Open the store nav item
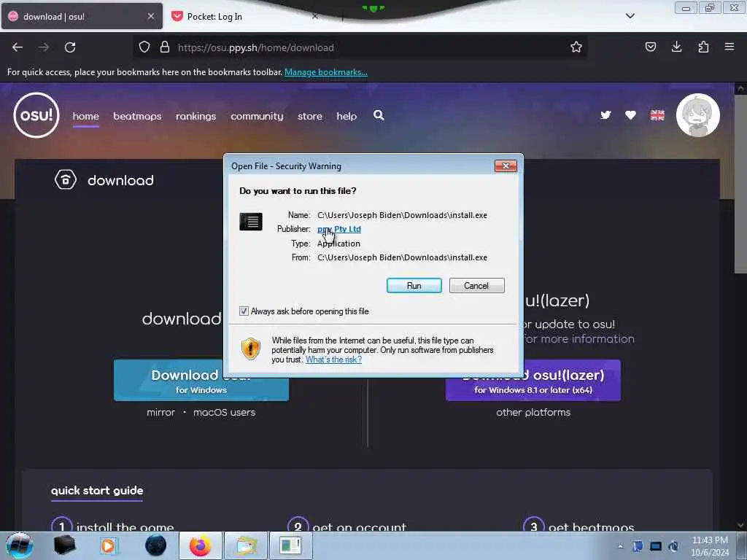Screen dimensions: 747x560 click(310, 116)
